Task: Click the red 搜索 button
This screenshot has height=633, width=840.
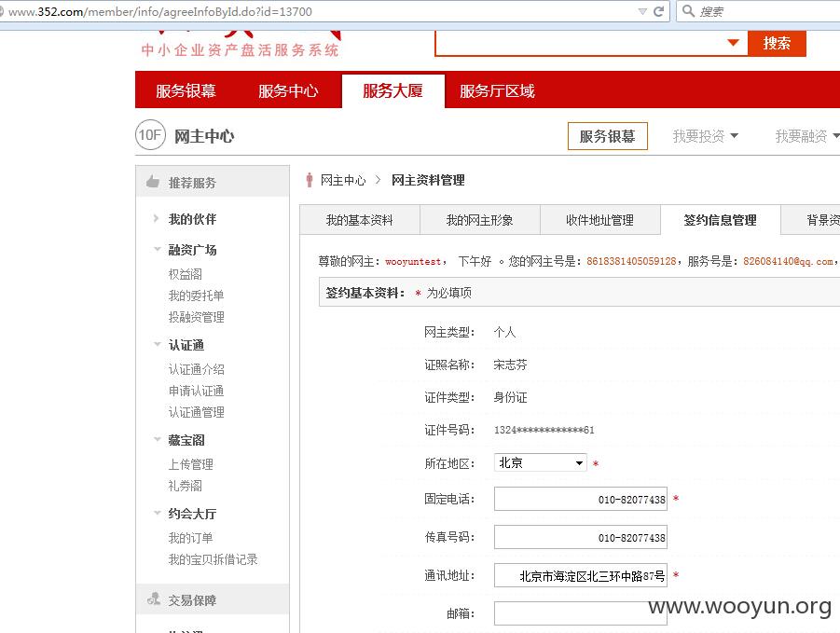Action: click(x=777, y=43)
